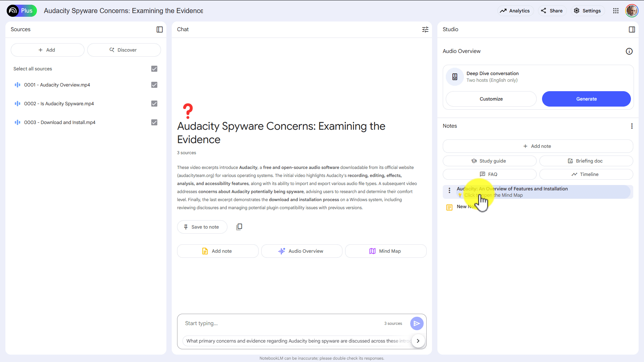Image resolution: width=644 pixels, height=362 pixels.
Task: Open source 0001 - Audacity Overview.mp4
Action: point(57,85)
